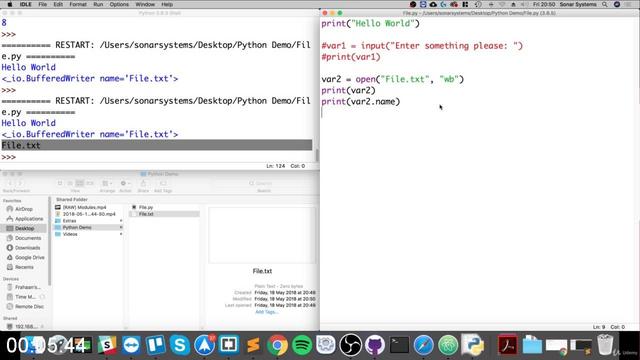This screenshot has height=360, width=640.
Task: Click the print("Hello World") line in editor
Action: (370, 23)
